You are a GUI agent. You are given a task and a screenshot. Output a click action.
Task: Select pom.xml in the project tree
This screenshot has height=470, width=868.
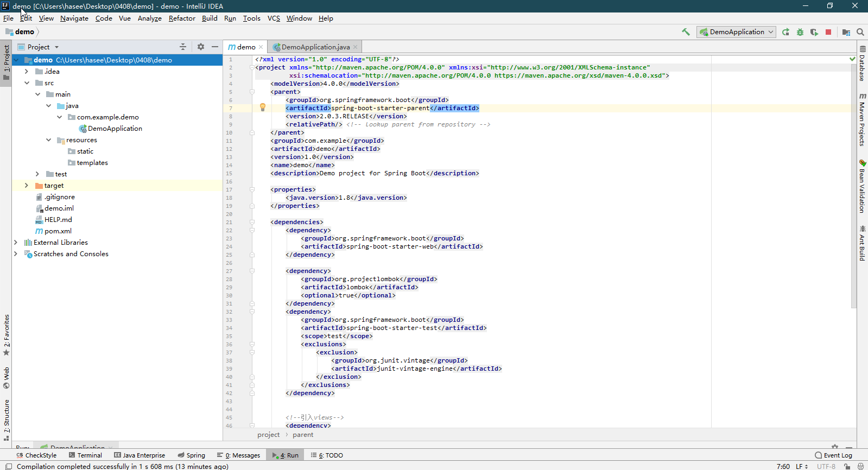point(58,231)
